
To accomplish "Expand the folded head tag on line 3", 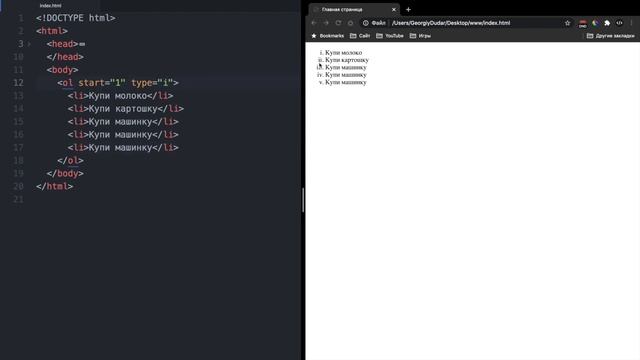I will pos(29,44).
